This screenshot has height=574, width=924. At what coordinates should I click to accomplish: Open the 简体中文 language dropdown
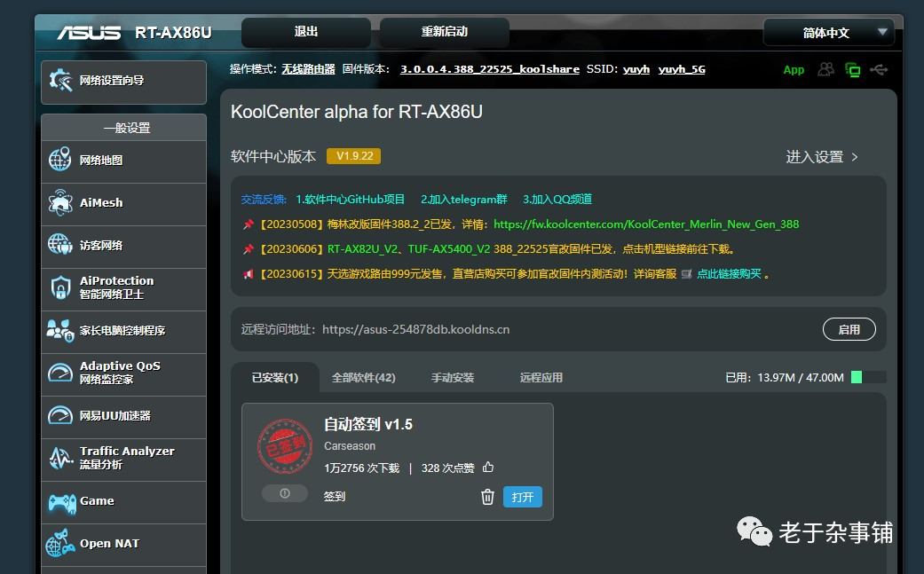click(x=828, y=33)
